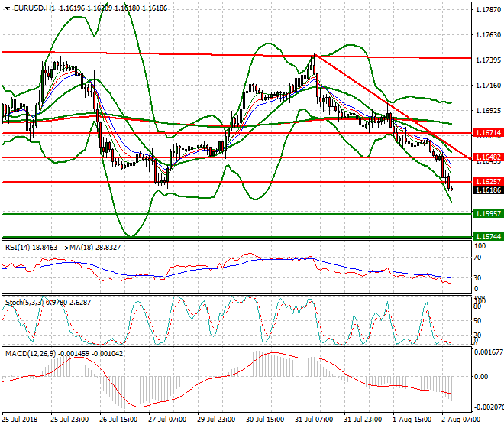504x428 pixels.
Task: Click the 1.17395 price scale value
Action: 488,60
